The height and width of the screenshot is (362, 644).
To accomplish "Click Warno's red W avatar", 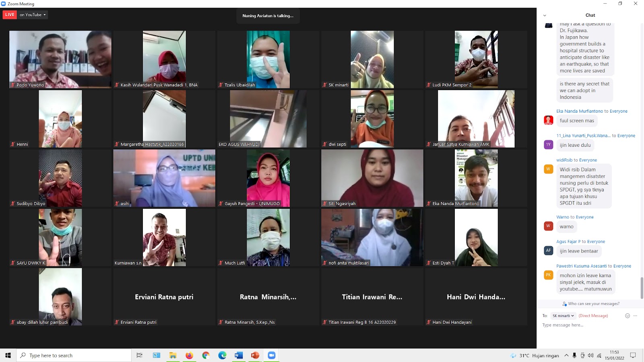I will pos(548,226).
